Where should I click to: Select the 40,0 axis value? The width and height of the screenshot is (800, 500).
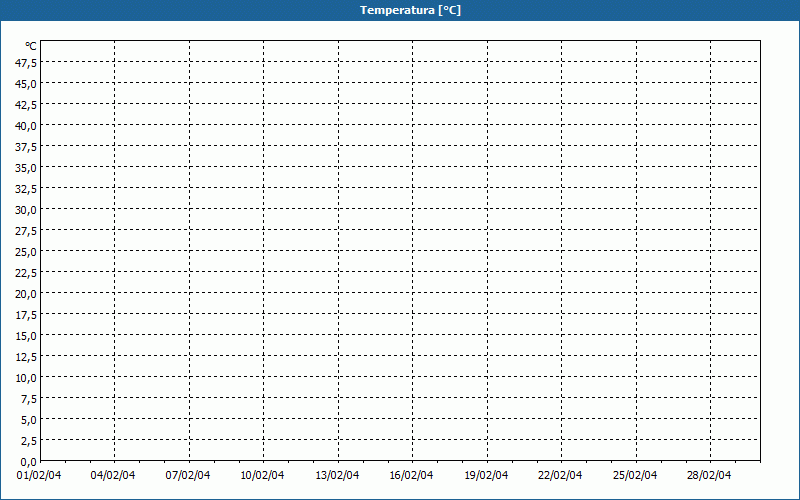(26, 126)
